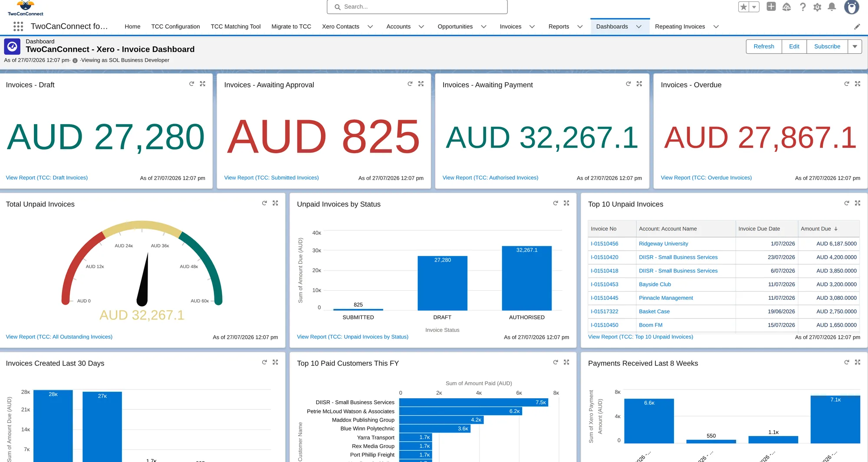This screenshot has height=462, width=868.
Task: Open more dashboard actions dropdown next to Subscribe
Action: point(855,46)
